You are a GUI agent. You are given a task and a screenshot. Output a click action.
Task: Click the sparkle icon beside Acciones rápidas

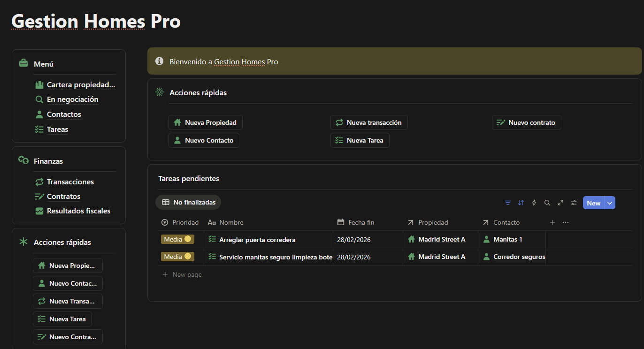[x=159, y=92]
